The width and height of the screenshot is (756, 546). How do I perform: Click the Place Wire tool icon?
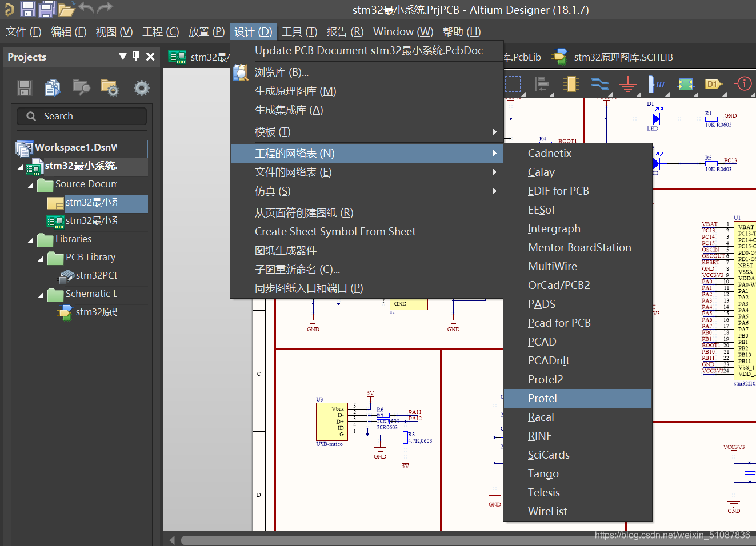pos(599,85)
